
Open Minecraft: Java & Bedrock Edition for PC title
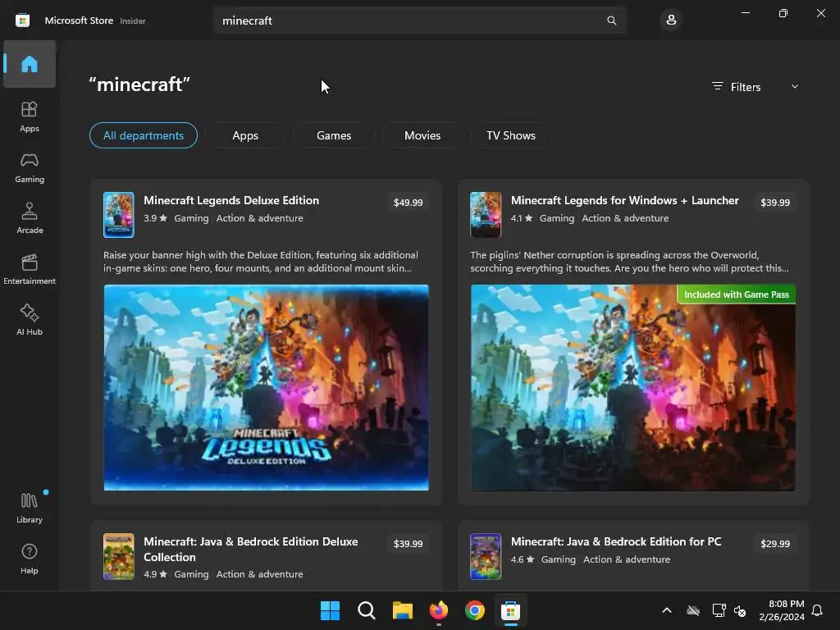[x=616, y=541]
